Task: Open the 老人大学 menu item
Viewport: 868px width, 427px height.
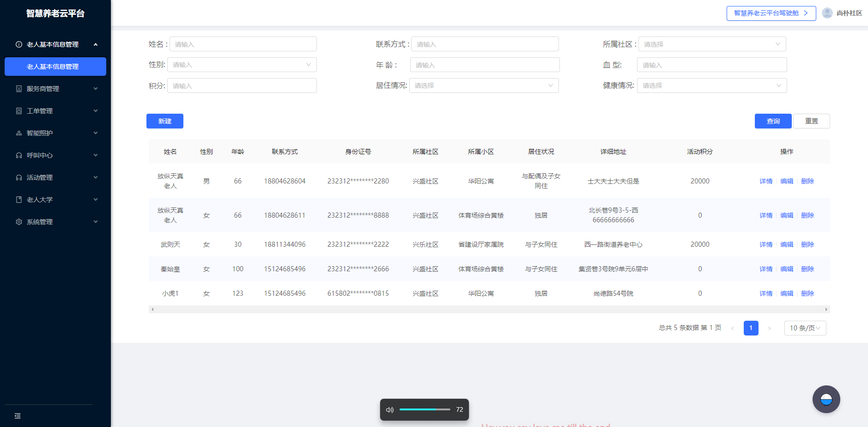Action: 55,200
